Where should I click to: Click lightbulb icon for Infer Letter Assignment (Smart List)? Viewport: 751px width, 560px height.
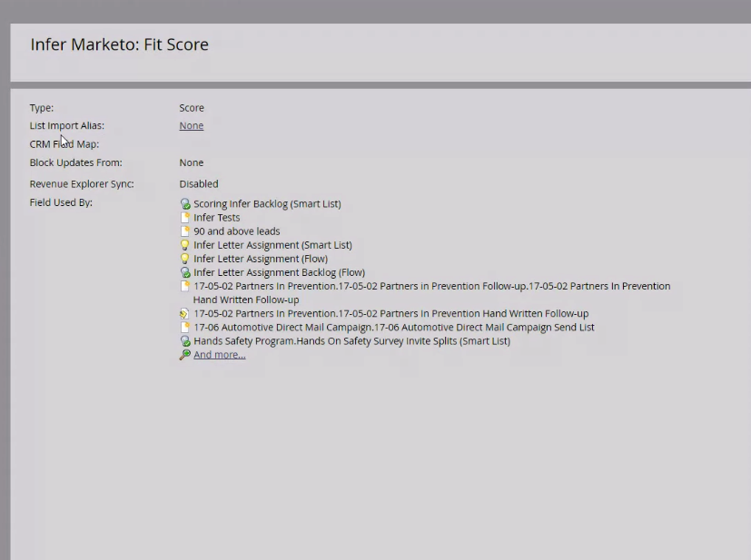[184, 245]
